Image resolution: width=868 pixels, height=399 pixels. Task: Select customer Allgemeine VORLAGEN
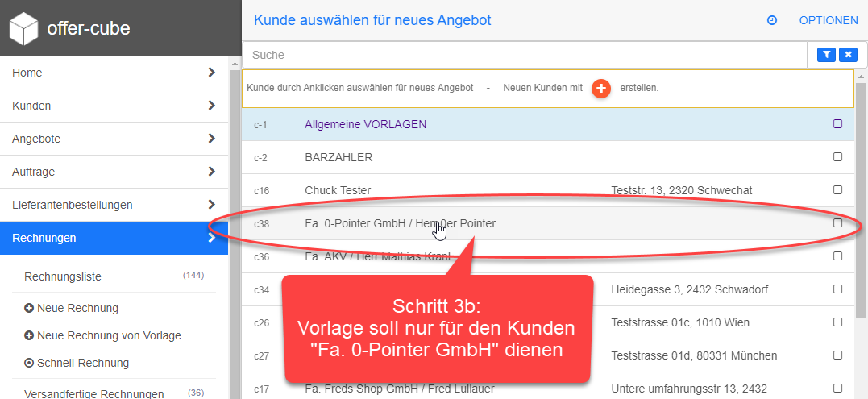(x=365, y=124)
